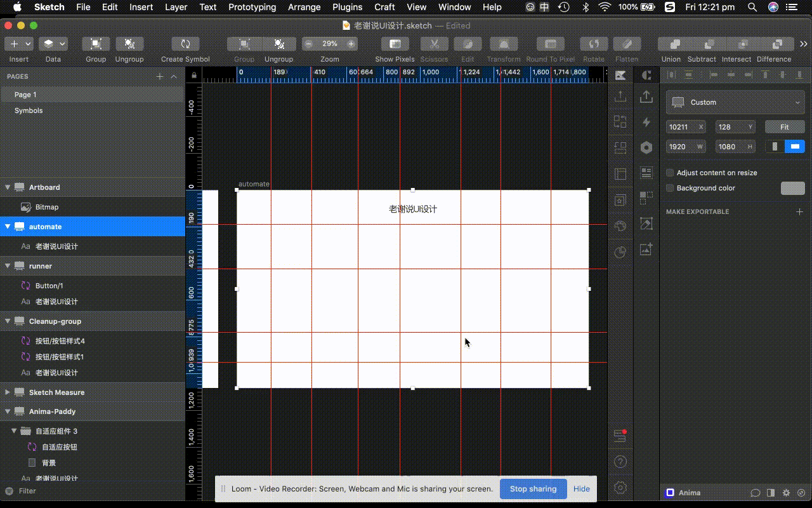Select the Transform tool in the toolbar
The height and width of the screenshot is (508, 812).
[x=504, y=44]
